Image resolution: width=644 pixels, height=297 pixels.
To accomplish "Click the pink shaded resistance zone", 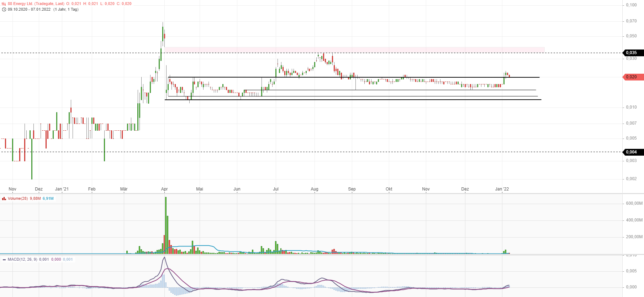I will (x=354, y=50).
